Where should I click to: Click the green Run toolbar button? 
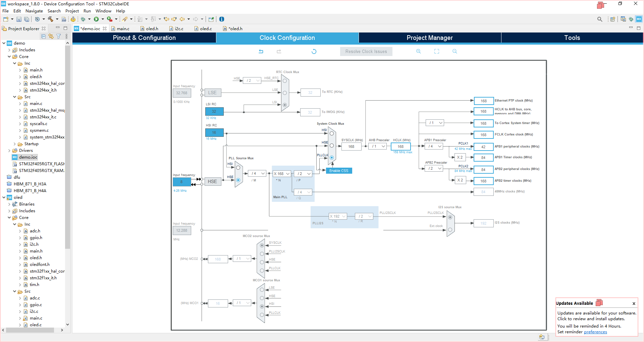click(96, 19)
